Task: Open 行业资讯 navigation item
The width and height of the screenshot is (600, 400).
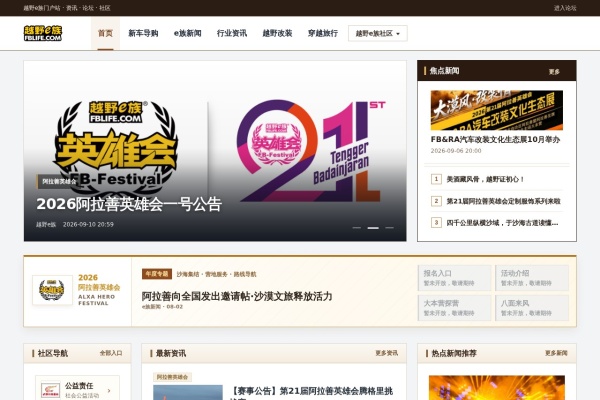Action: pos(232,33)
